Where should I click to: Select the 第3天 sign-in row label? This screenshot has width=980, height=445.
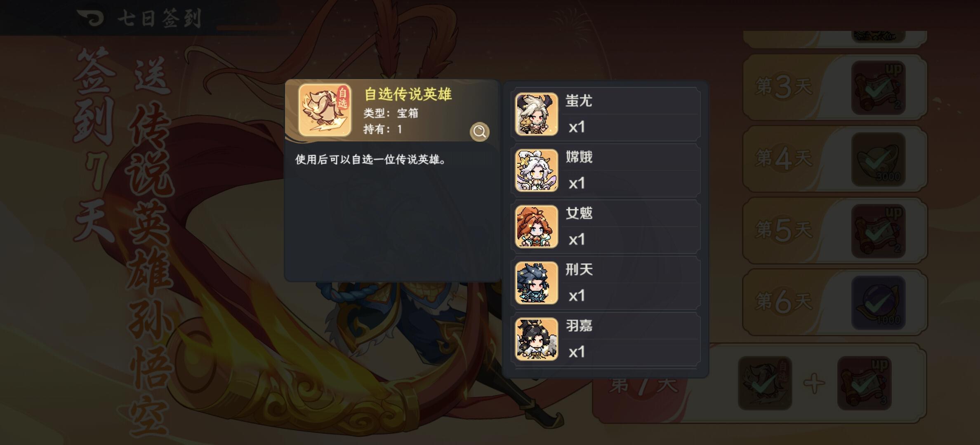tap(783, 87)
